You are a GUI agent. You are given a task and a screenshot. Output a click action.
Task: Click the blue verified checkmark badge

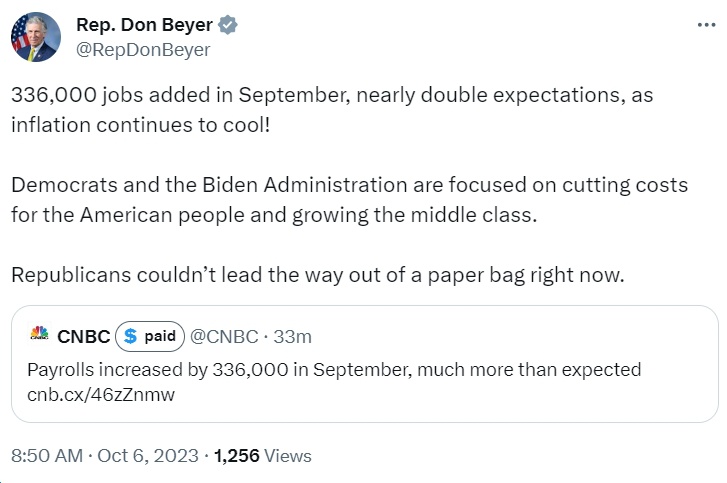pyautogui.click(x=228, y=25)
